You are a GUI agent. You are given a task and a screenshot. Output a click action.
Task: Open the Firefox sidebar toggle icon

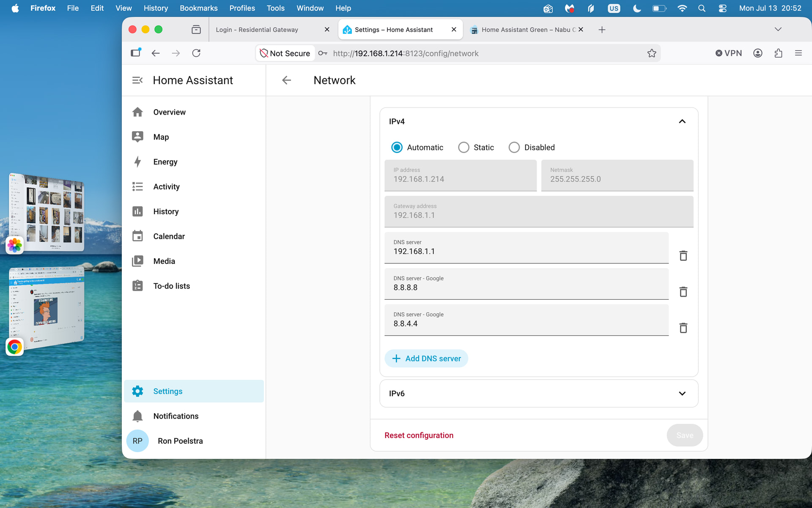(x=136, y=53)
